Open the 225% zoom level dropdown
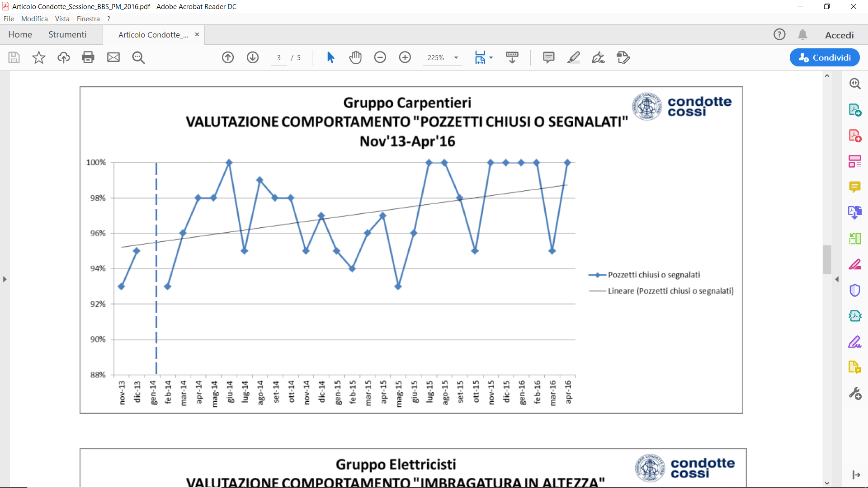868x488 pixels. click(456, 58)
